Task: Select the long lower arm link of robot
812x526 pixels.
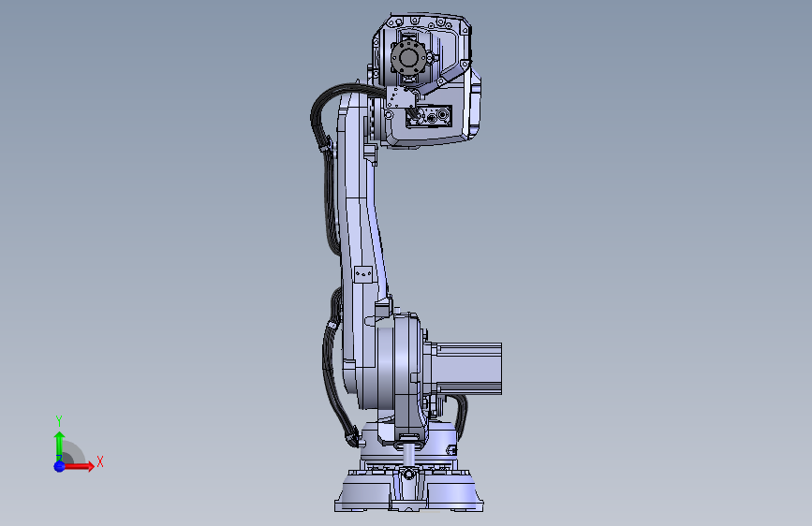Action: coord(361,233)
